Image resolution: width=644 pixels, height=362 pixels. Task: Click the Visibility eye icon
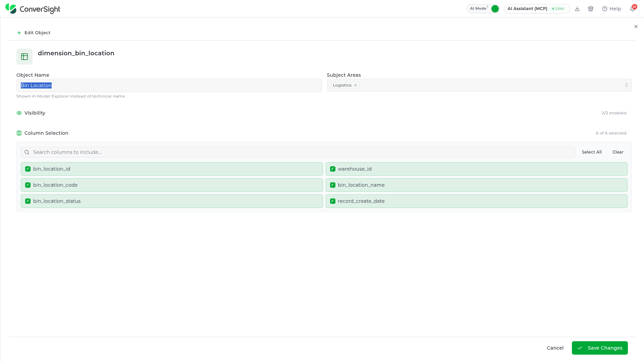[x=19, y=113]
